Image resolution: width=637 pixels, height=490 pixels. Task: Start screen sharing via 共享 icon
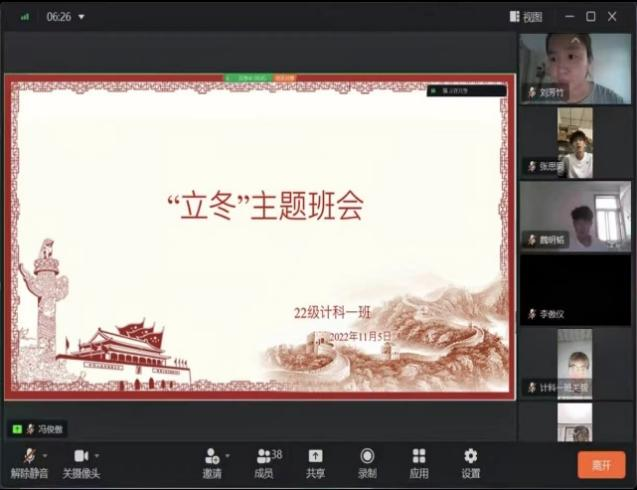click(315, 462)
